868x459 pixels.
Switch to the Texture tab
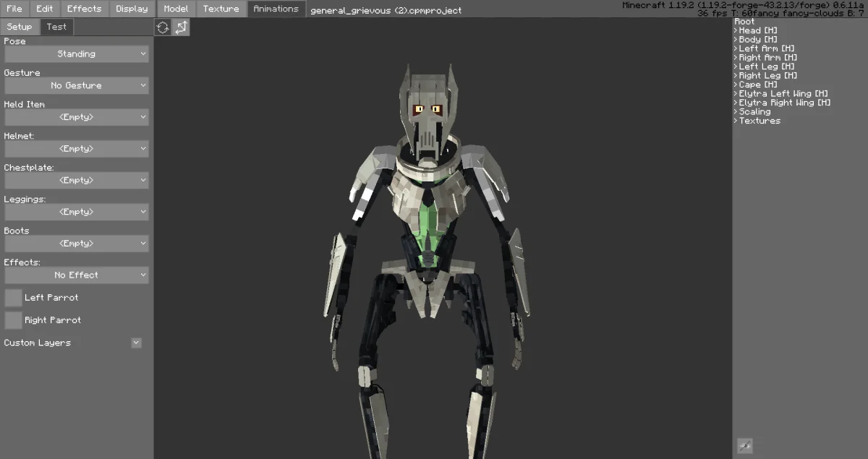pos(221,9)
